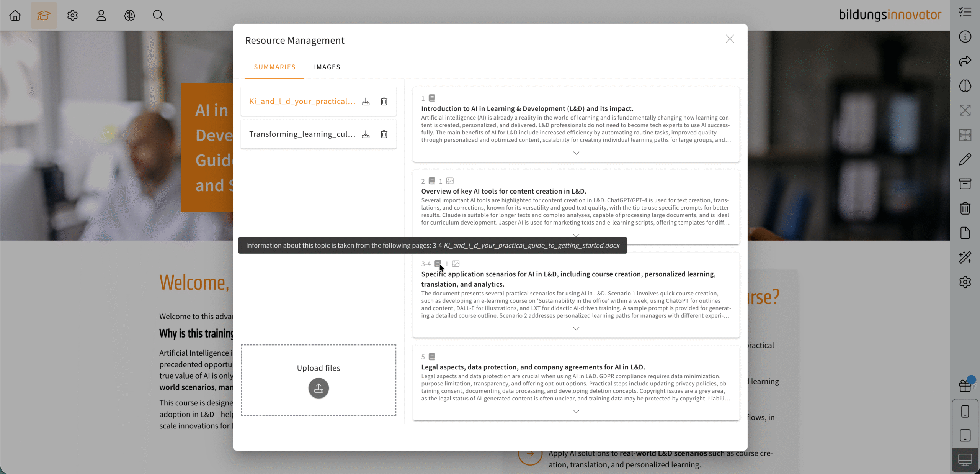Click the share arrow icon in sidebar

(x=965, y=61)
